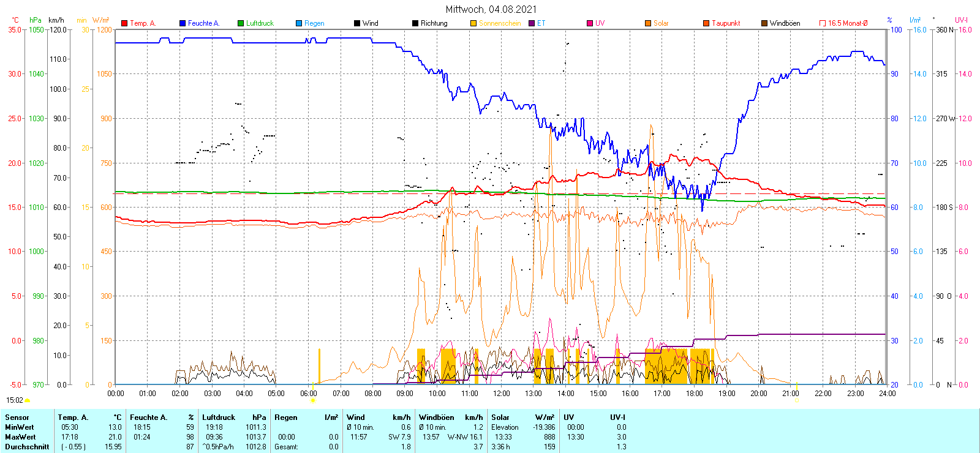Click the sunset marker near 21:00

point(796,400)
